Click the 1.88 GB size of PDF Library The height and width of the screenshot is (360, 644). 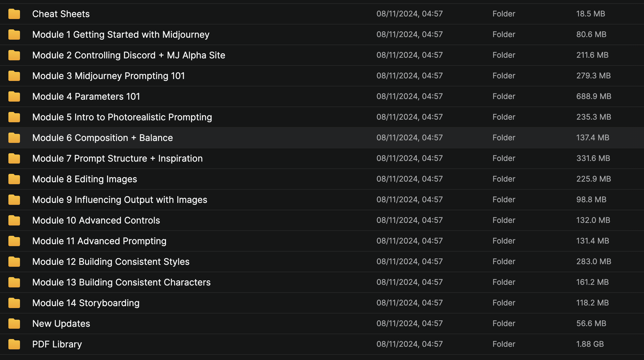tap(590, 344)
